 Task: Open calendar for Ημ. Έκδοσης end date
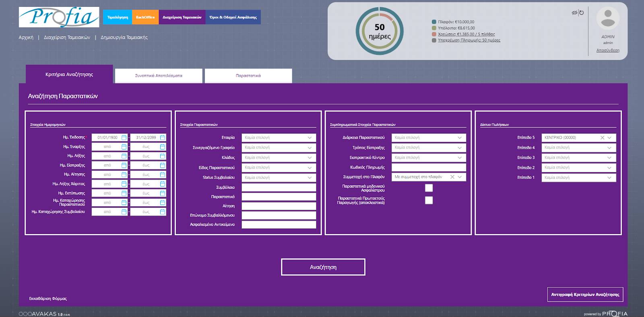point(163,138)
